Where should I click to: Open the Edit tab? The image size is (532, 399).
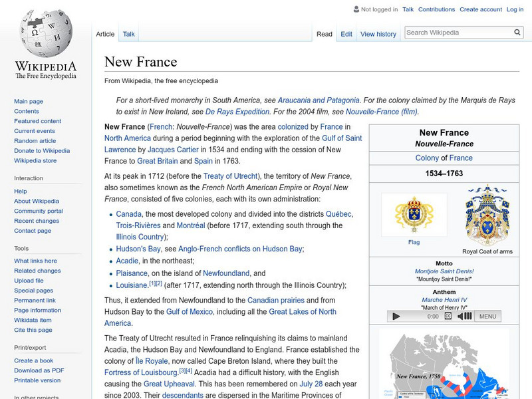346,34
